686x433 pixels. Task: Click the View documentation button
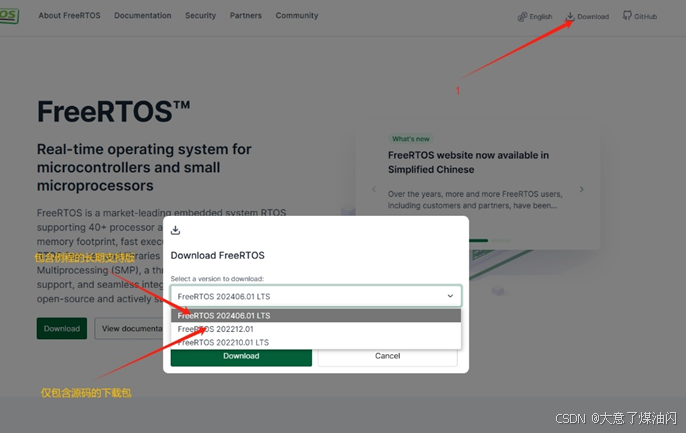(x=129, y=328)
